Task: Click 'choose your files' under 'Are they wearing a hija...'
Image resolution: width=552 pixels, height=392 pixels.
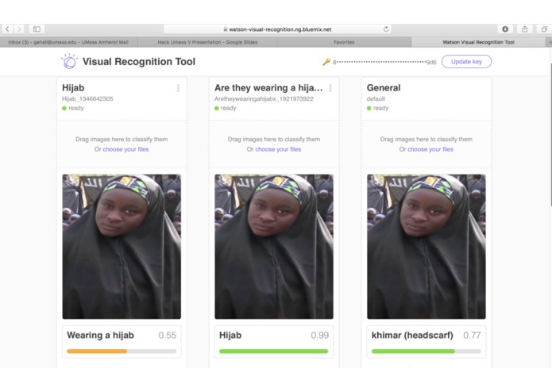Action: (x=278, y=149)
